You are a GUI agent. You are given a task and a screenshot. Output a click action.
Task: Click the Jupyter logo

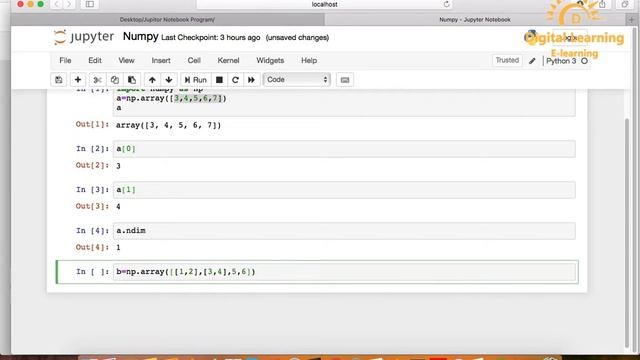(x=84, y=37)
